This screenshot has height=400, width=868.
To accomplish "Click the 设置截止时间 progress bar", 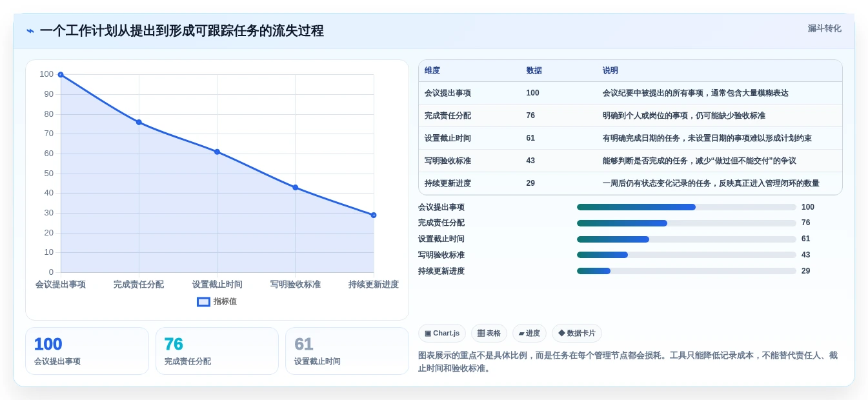I will pos(687,239).
